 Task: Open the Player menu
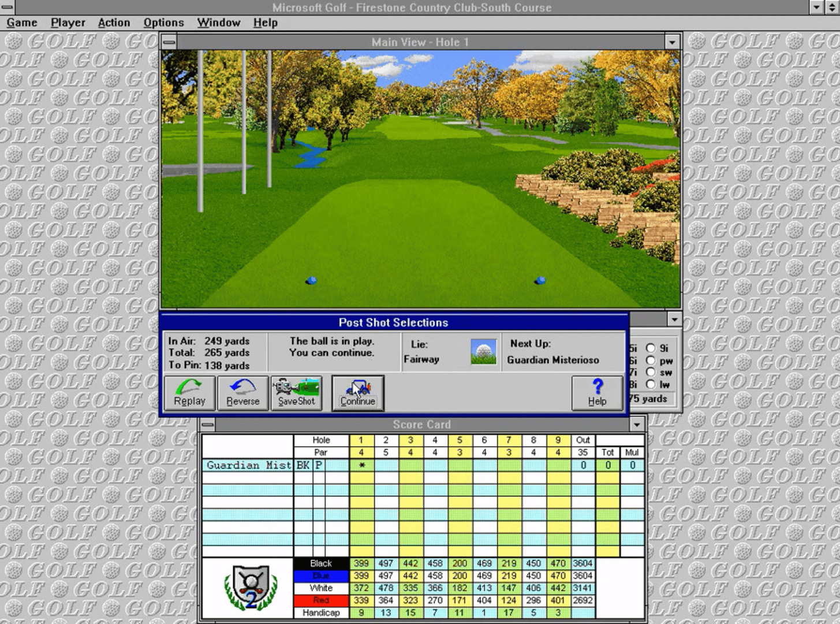tap(68, 23)
